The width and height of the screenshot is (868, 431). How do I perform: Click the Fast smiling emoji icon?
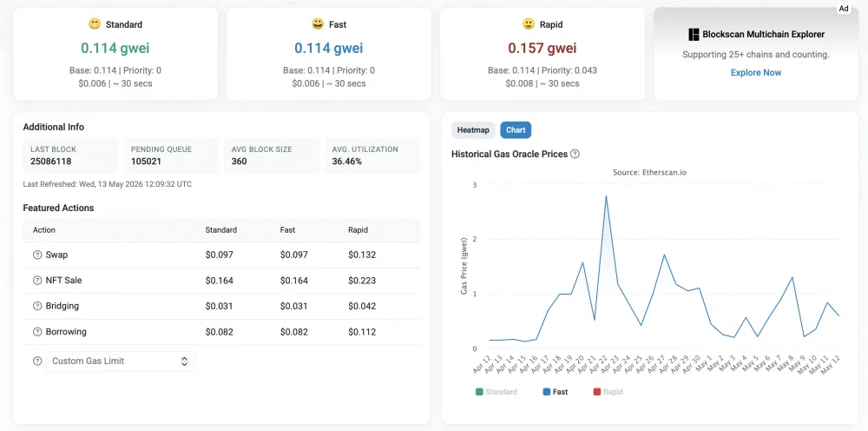coord(318,23)
